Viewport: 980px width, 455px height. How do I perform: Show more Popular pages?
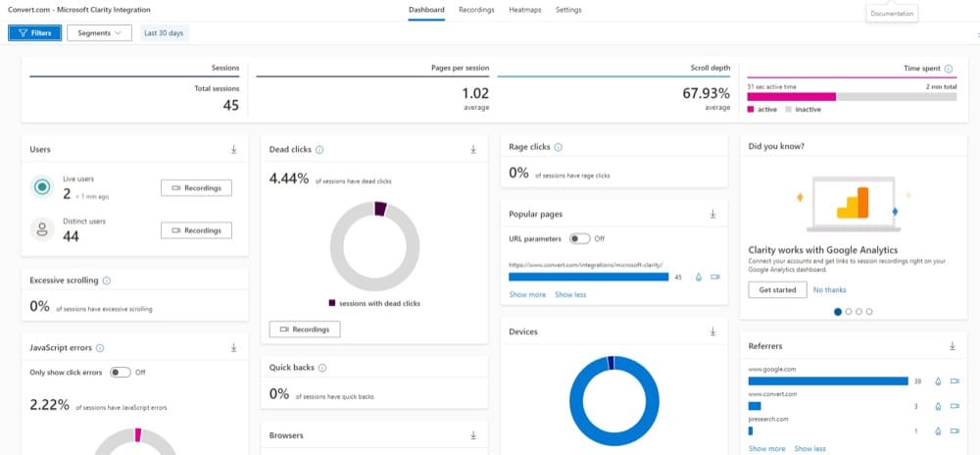(527, 294)
